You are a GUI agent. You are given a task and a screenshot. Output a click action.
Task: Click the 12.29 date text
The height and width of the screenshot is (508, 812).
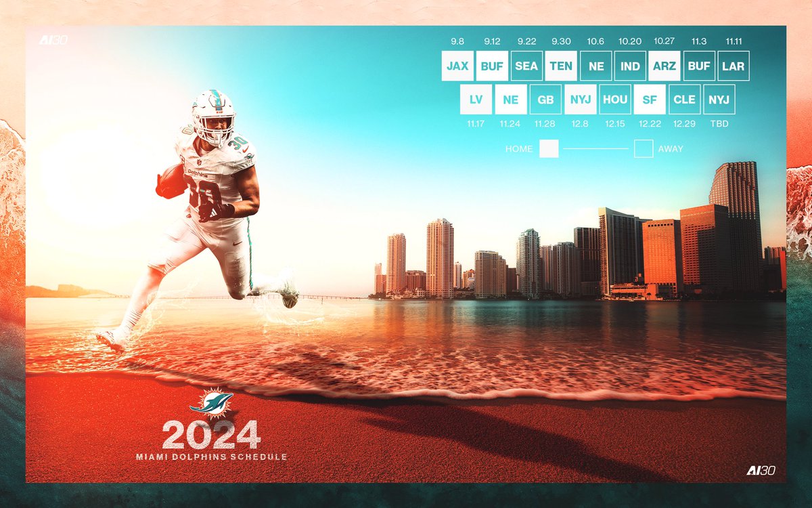pos(684,124)
